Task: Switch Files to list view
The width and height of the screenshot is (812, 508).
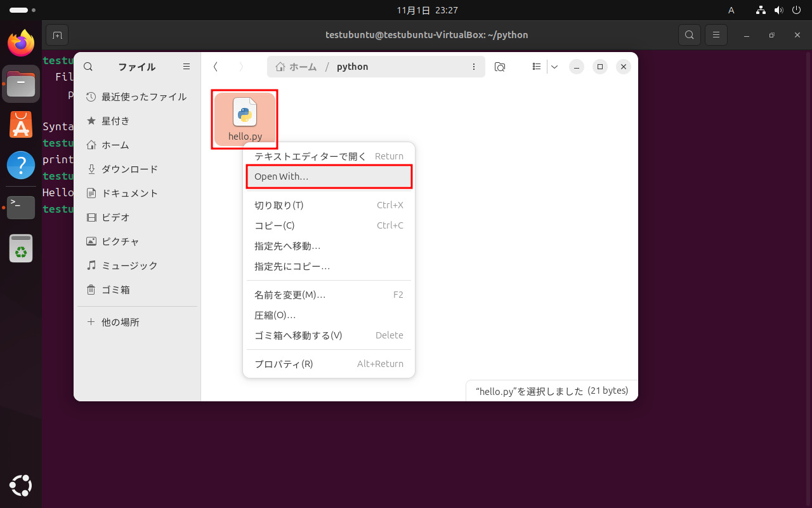Action: click(x=536, y=66)
